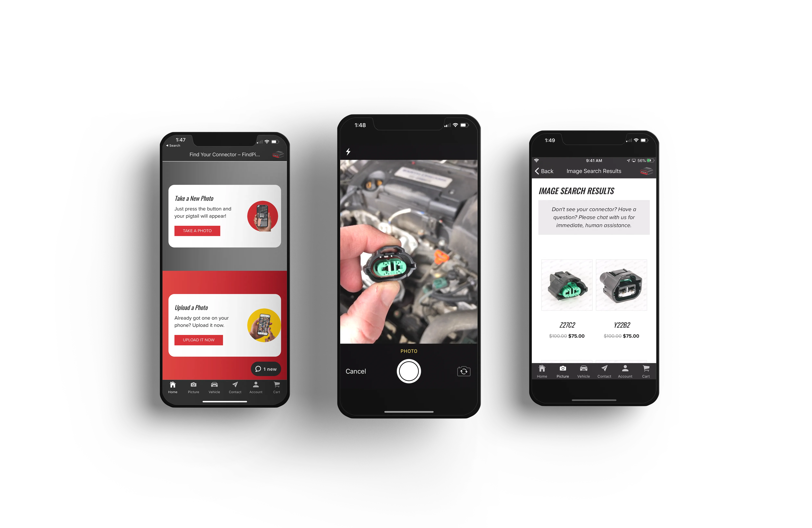This screenshot has width=812, height=528.
Task: Cancel the current camera capture session
Action: (x=356, y=371)
